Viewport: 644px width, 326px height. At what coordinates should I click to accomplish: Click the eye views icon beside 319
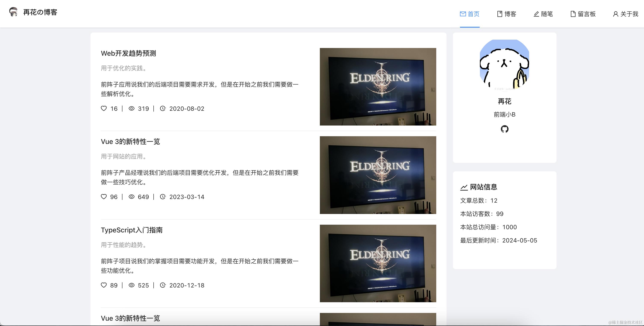point(132,108)
